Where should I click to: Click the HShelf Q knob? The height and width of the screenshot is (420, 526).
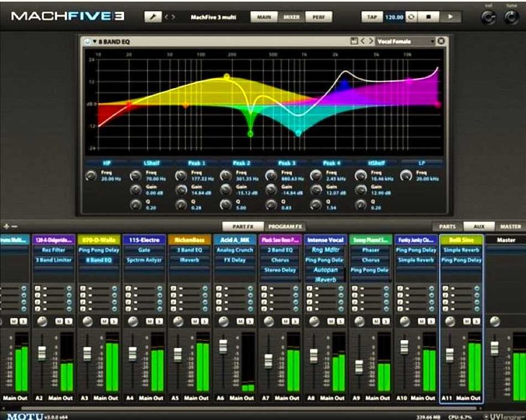(361, 204)
